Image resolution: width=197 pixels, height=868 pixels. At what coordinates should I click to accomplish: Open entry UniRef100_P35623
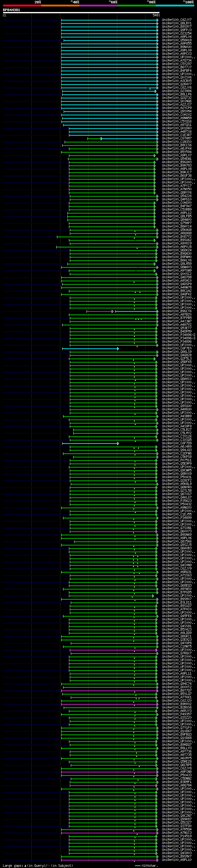point(177,501)
